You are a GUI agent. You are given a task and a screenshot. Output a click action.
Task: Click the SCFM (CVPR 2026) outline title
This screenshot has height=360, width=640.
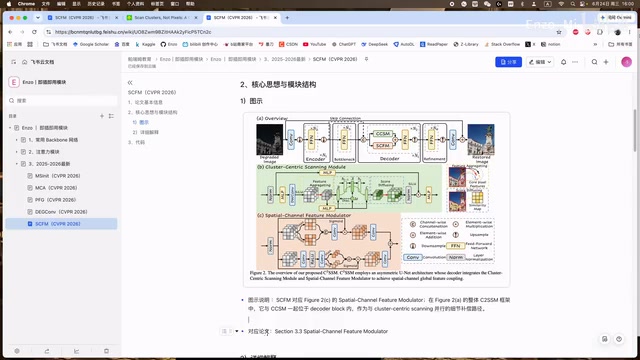pos(152,92)
